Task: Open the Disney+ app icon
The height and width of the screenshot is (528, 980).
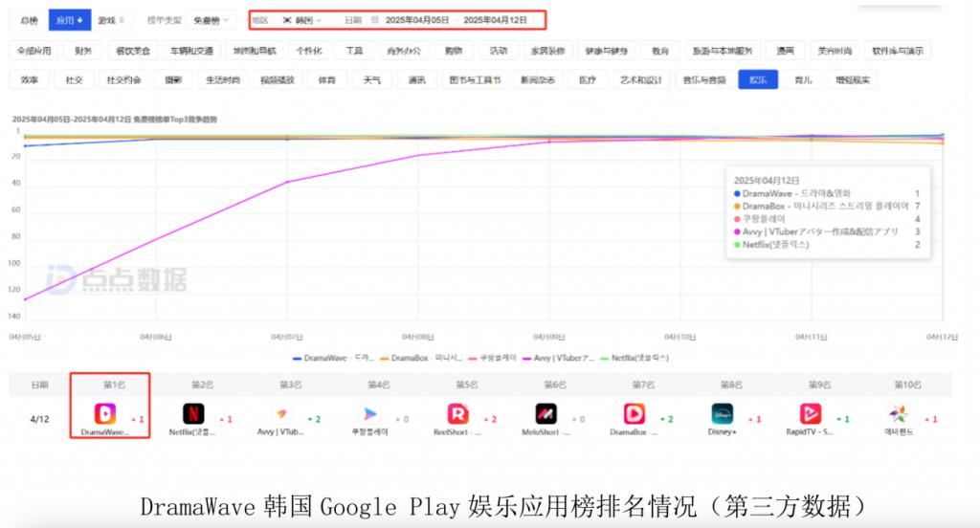Action: tap(723, 413)
